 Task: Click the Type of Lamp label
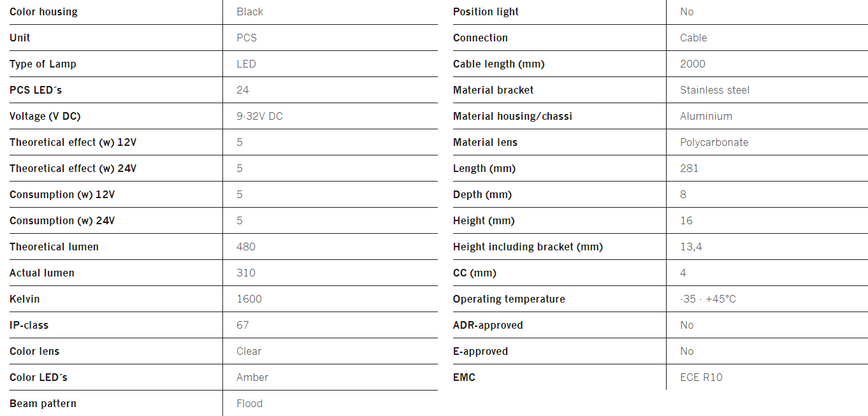coord(43,64)
